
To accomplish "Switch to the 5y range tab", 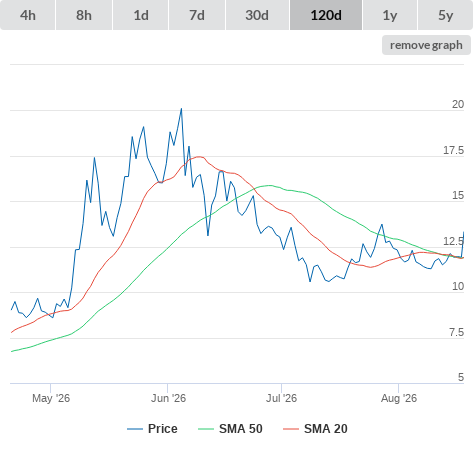I will point(446,15).
